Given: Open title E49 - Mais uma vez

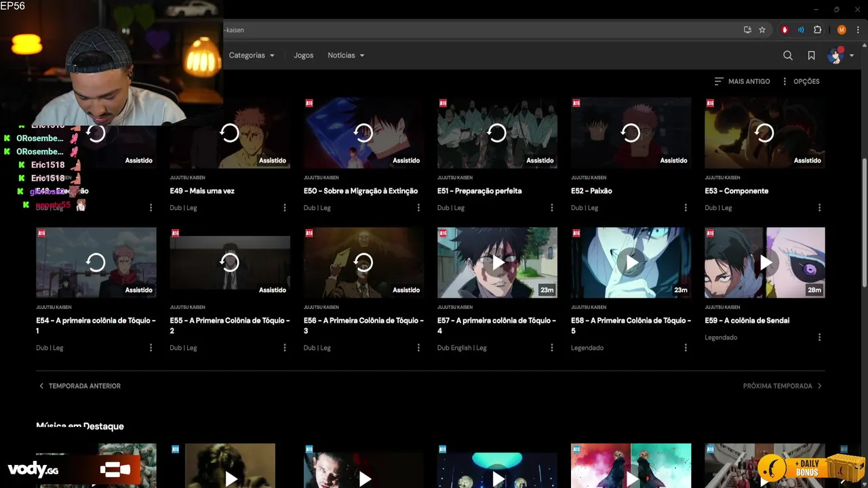Looking at the screenshot, I should click(x=202, y=191).
